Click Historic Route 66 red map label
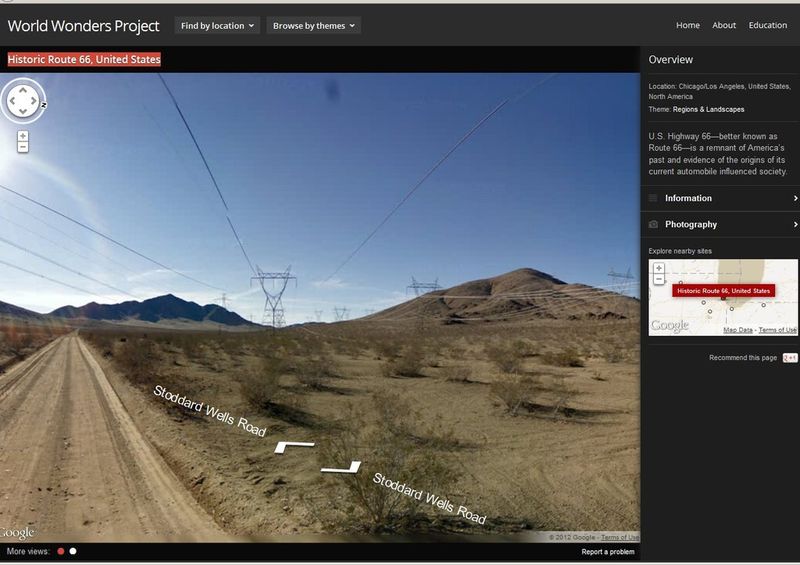This screenshot has height=565, width=800. tap(723, 291)
